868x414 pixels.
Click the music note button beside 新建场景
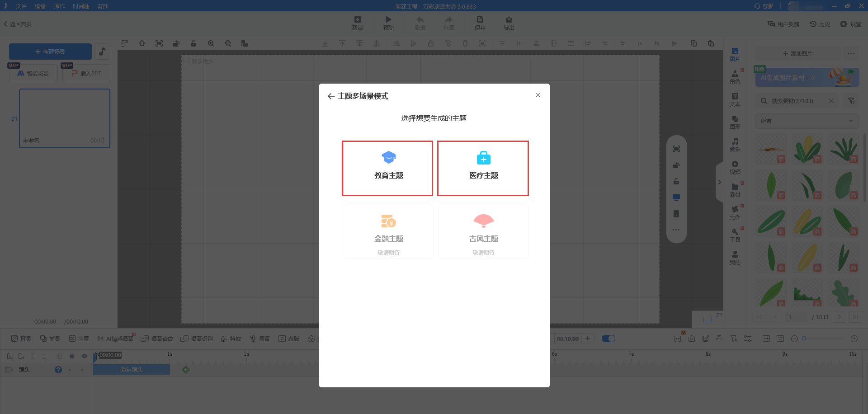[102, 52]
